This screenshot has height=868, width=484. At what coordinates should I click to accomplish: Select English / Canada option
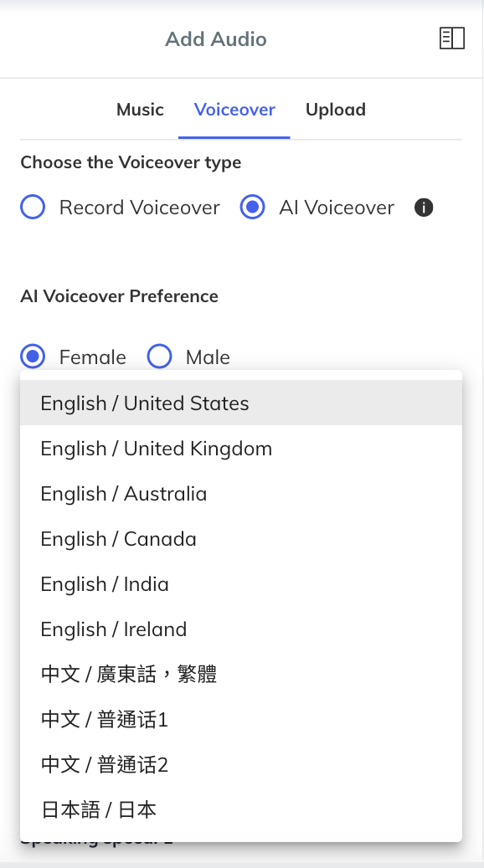[118, 538]
